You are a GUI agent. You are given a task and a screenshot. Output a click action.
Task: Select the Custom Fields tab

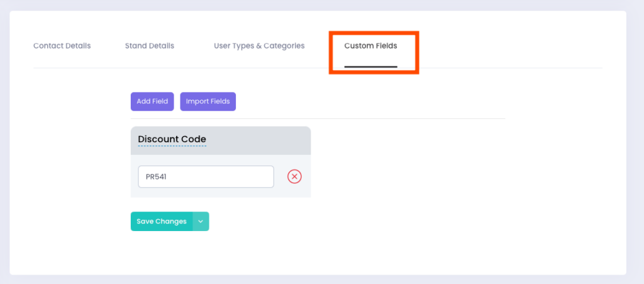[370, 46]
